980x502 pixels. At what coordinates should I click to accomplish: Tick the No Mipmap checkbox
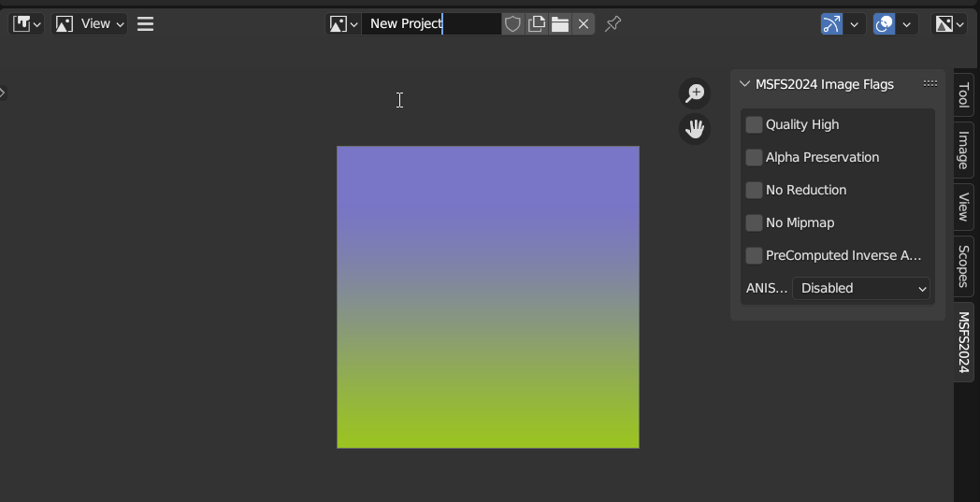[x=755, y=222]
